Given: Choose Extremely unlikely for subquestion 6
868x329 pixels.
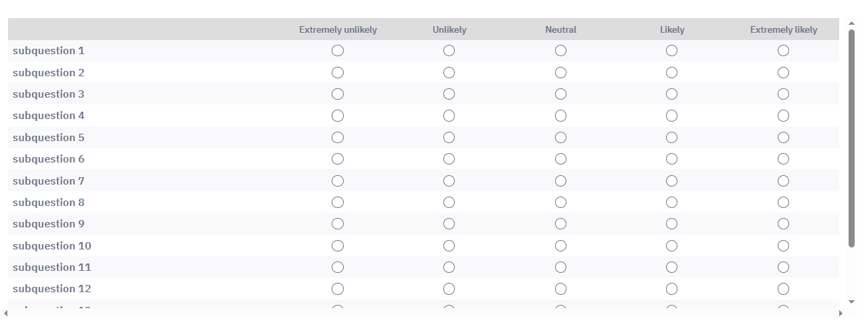Looking at the screenshot, I should coord(338,159).
